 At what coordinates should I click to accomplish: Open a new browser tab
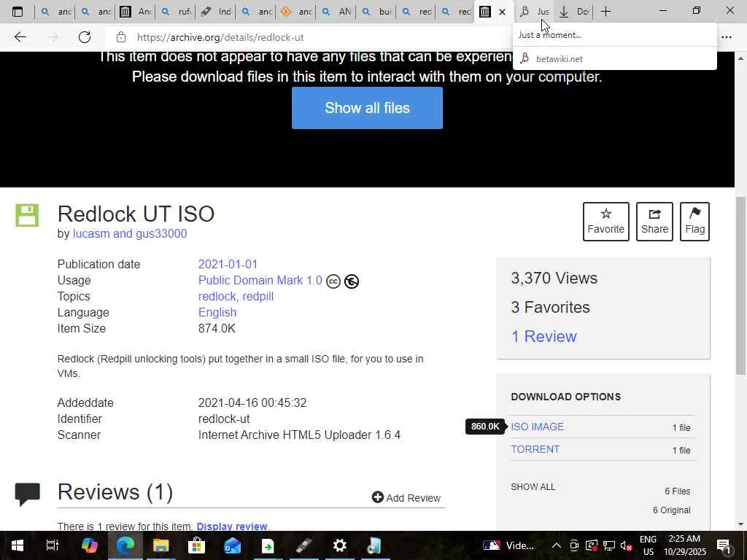coord(605,12)
